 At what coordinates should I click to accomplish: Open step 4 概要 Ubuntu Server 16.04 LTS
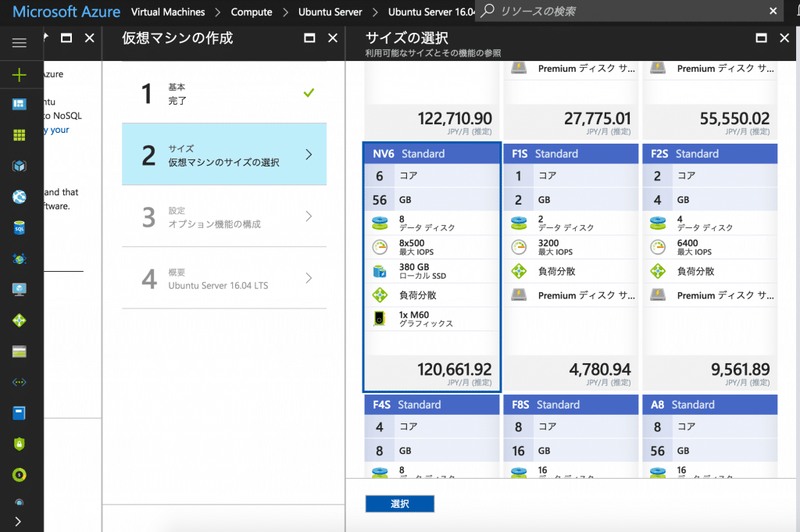(x=224, y=278)
